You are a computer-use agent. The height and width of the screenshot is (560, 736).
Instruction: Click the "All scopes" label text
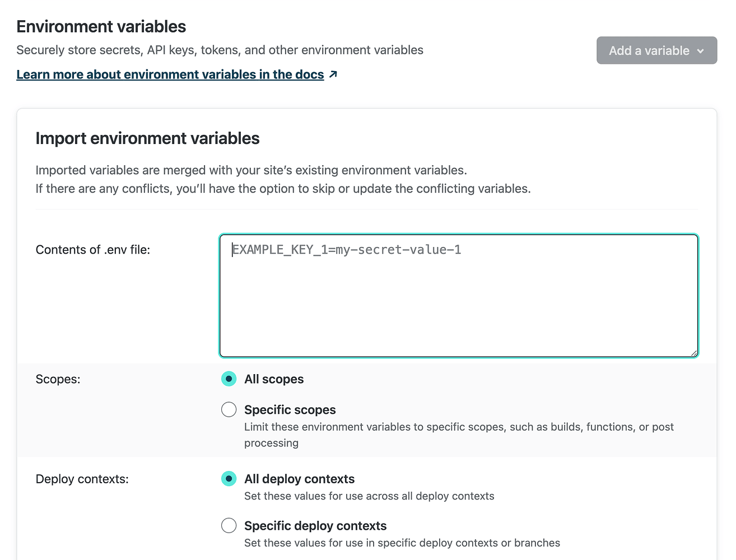coord(274,379)
